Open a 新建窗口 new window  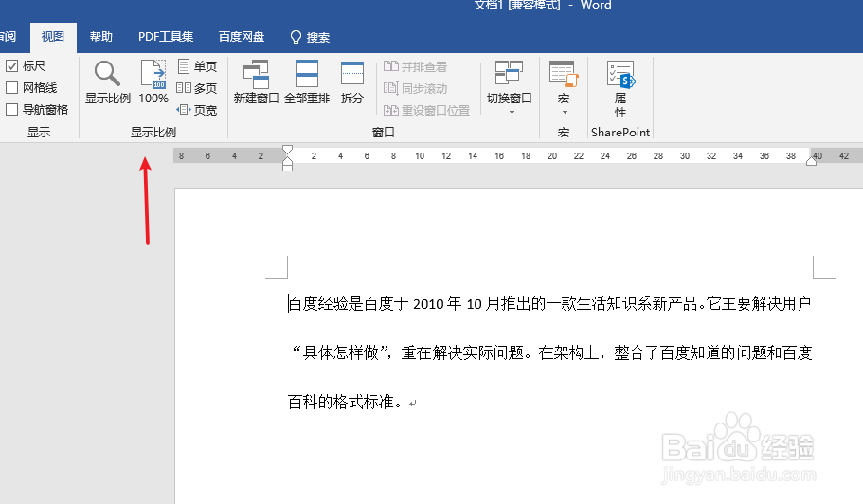pyautogui.click(x=256, y=82)
